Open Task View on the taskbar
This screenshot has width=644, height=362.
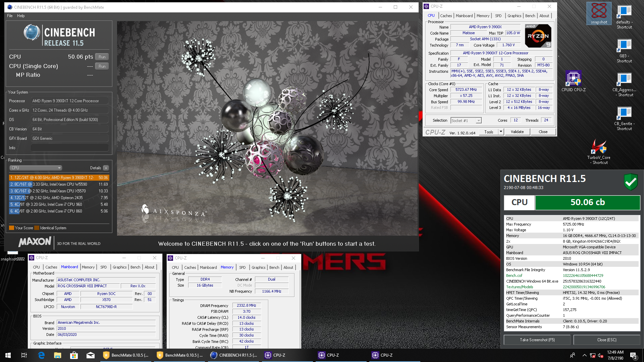24,355
